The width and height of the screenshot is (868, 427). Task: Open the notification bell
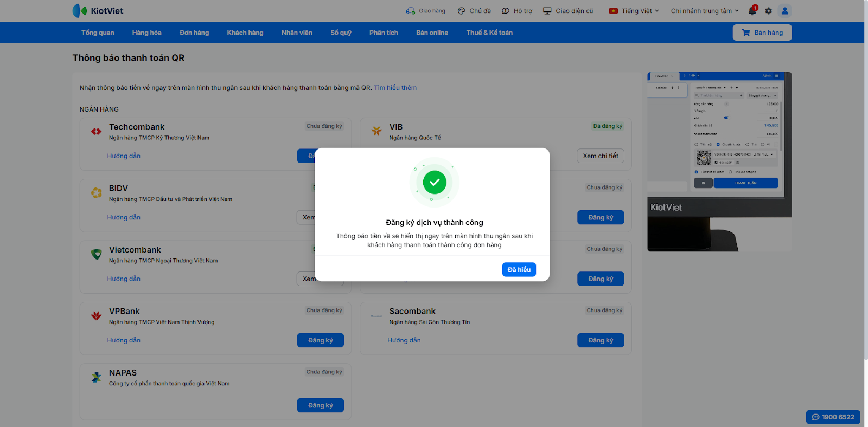(752, 10)
